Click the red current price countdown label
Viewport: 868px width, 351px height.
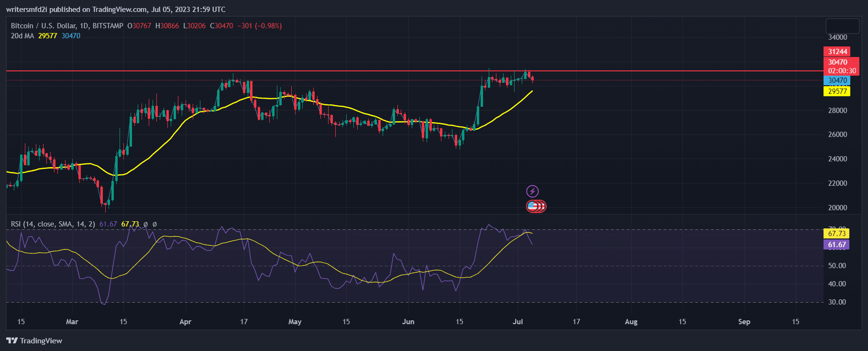[841, 67]
